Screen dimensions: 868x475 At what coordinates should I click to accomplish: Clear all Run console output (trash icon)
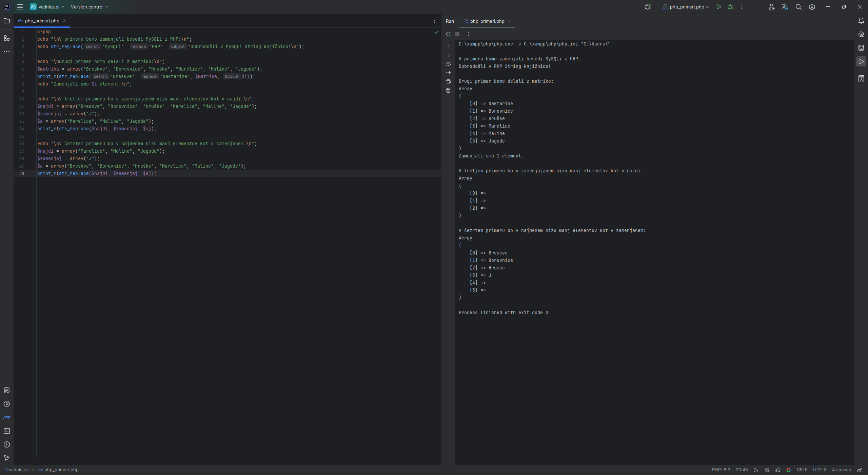(x=448, y=90)
